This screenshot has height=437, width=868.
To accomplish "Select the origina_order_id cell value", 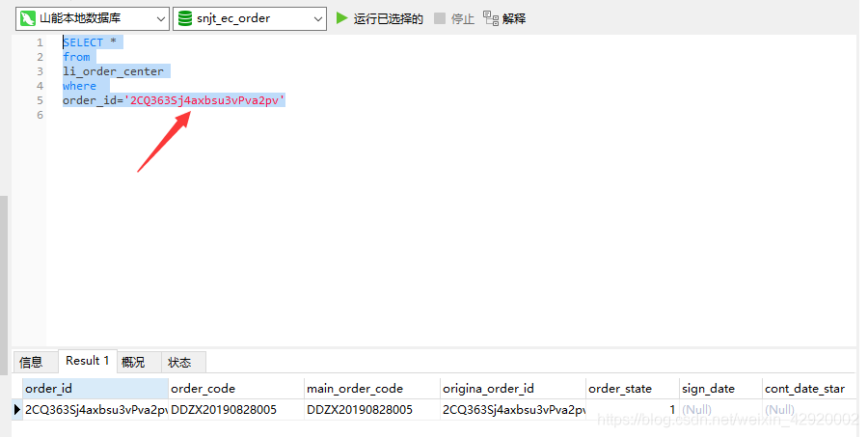I will click(x=513, y=410).
